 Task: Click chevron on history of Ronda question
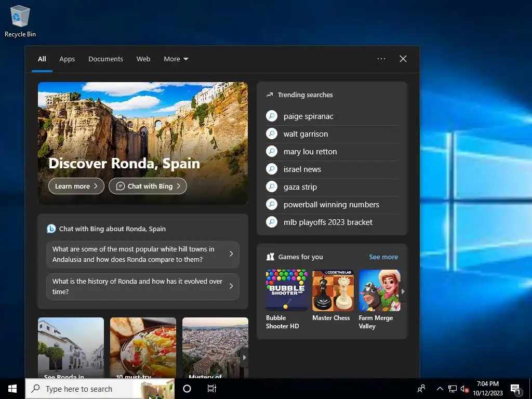click(x=231, y=286)
